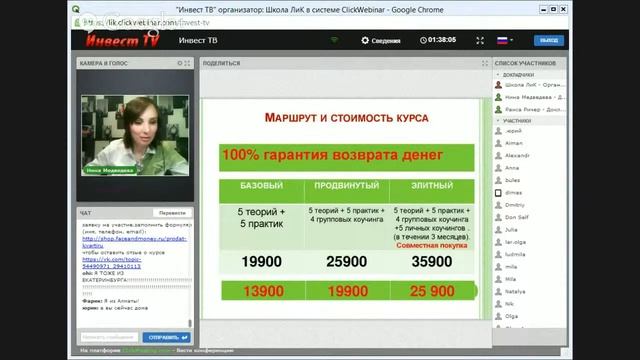Click the avatar icon next to Dmitriy
The height and width of the screenshot is (360, 640).
pyautogui.click(x=498, y=205)
